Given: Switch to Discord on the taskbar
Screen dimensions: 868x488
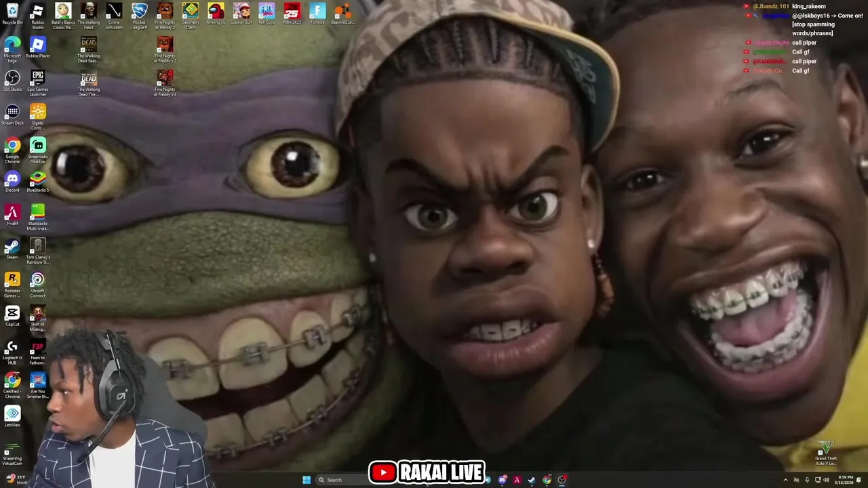Looking at the screenshot, I should click(x=502, y=480).
